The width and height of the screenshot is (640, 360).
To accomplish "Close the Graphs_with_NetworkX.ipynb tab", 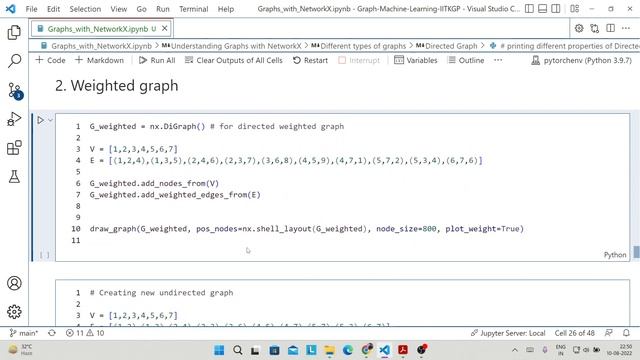I will [x=164, y=28].
